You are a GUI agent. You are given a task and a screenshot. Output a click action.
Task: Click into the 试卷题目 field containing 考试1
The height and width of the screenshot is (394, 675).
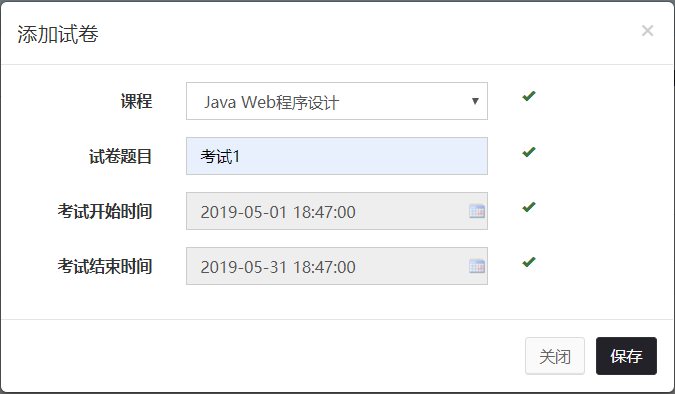coord(337,156)
